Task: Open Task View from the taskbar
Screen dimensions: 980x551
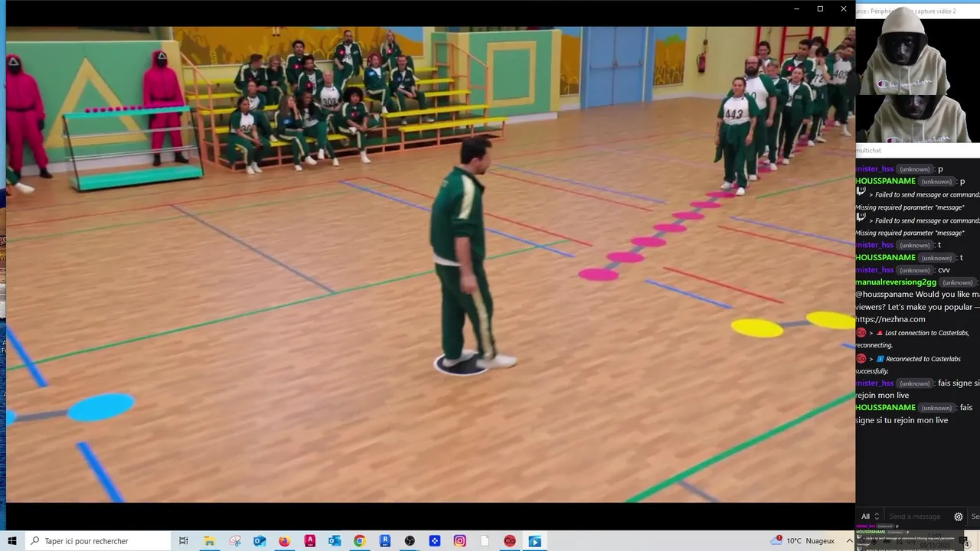Action: tap(184, 541)
